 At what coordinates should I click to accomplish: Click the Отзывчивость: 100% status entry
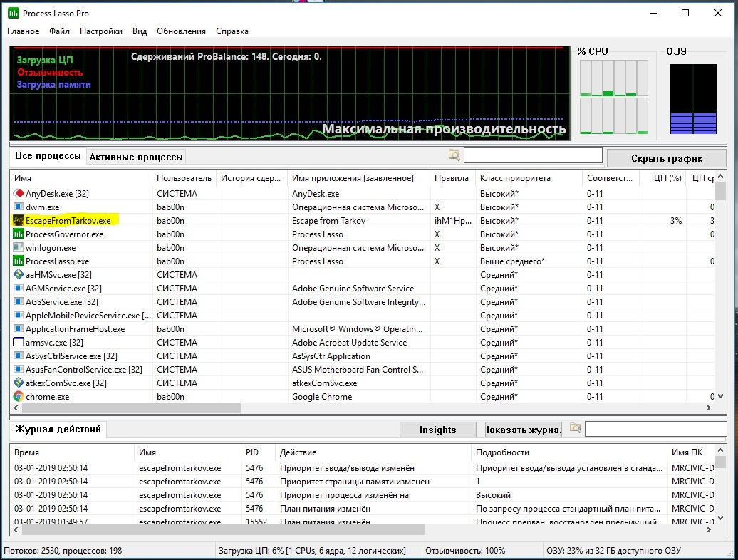coord(465,551)
